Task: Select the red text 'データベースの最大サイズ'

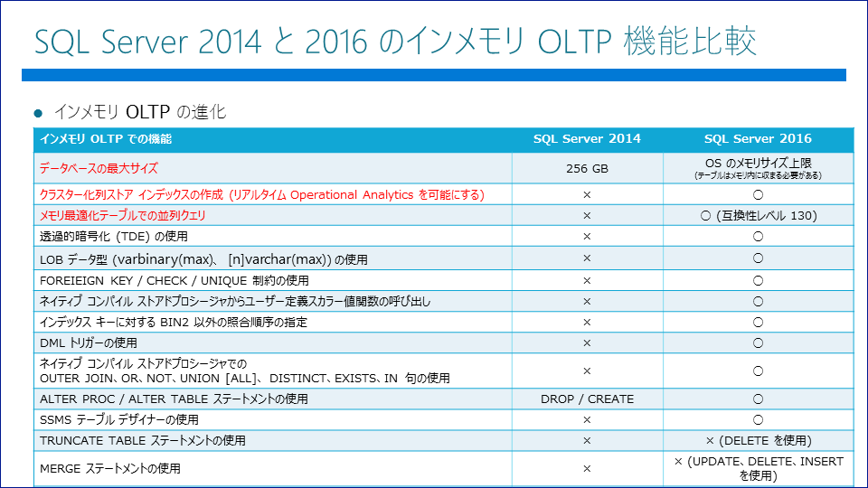Action: click(x=99, y=168)
